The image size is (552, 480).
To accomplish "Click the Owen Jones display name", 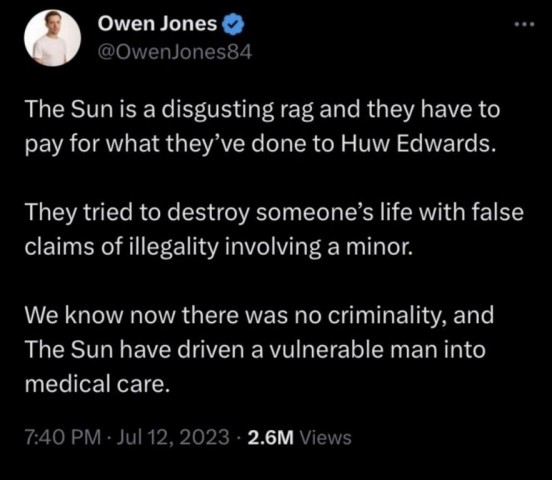I will click(x=157, y=24).
